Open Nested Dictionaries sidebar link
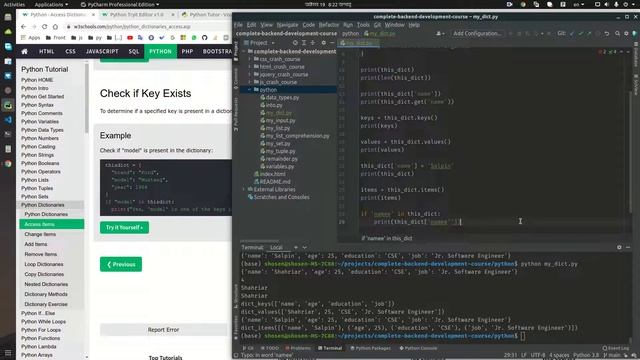 click(46, 284)
